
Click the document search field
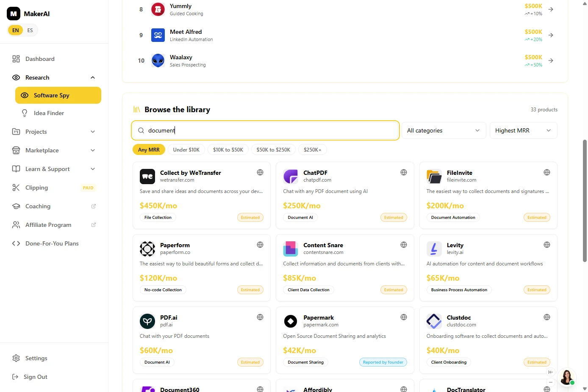(x=266, y=130)
